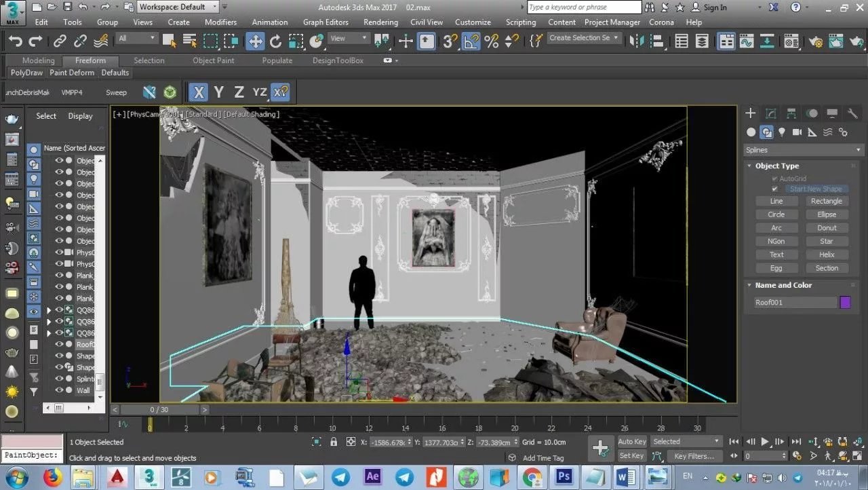868x490 pixels.
Task: Click the Align tool icon
Action: pos(658,41)
